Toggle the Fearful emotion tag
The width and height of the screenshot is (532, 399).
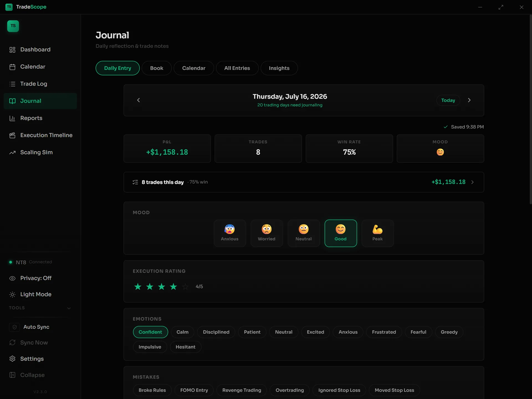pos(418,332)
